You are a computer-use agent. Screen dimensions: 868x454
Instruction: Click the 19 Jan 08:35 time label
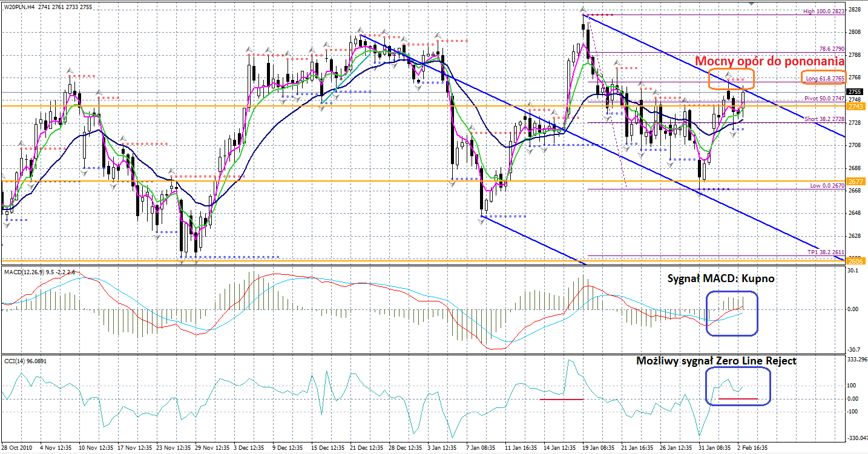pos(599,449)
